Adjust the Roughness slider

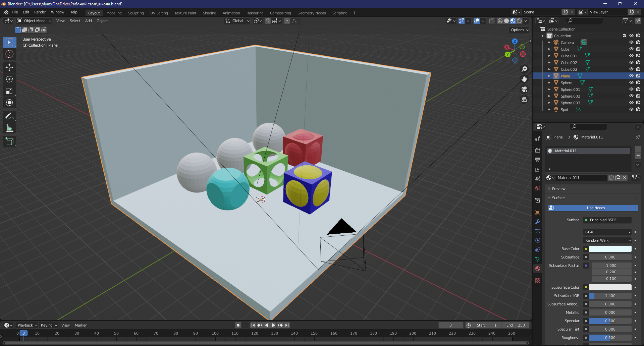[610, 338]
